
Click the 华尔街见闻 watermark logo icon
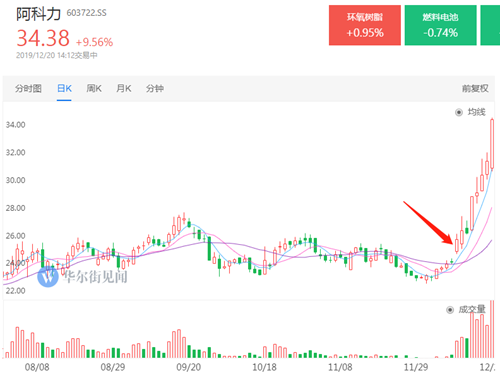[x=48, y=277]
